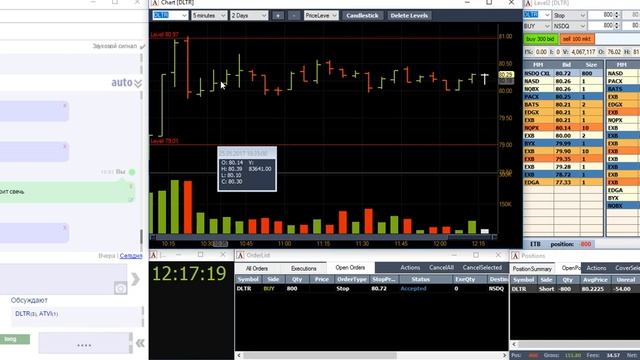Select the PACX 80.25 bid row

[x=563, y=97]
